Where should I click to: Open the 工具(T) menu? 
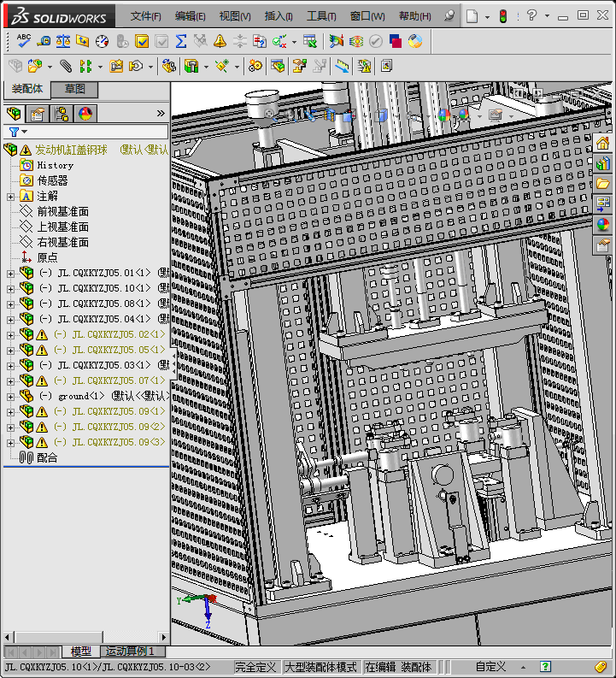point(321,16)
